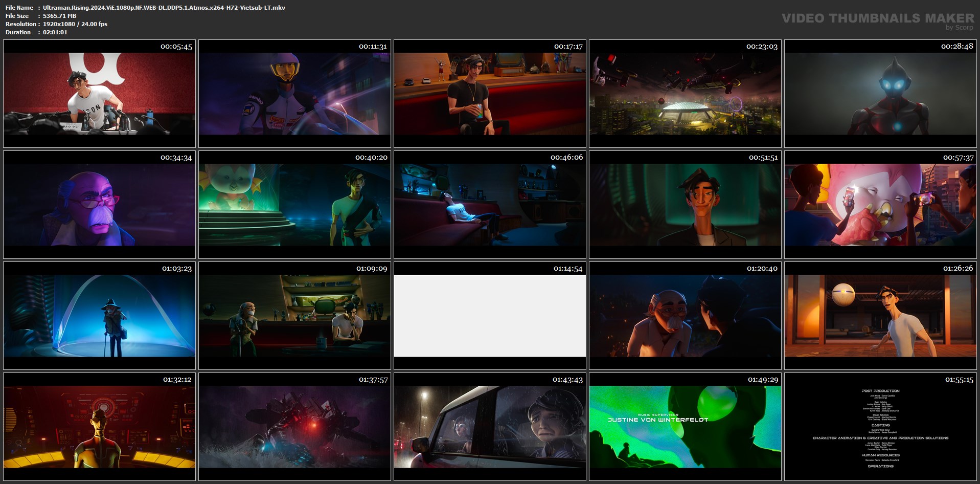The height and width of the screenshot is (484, 980).
Task: Click the duration value 02:01:01
Action: [x=55, y=32]
